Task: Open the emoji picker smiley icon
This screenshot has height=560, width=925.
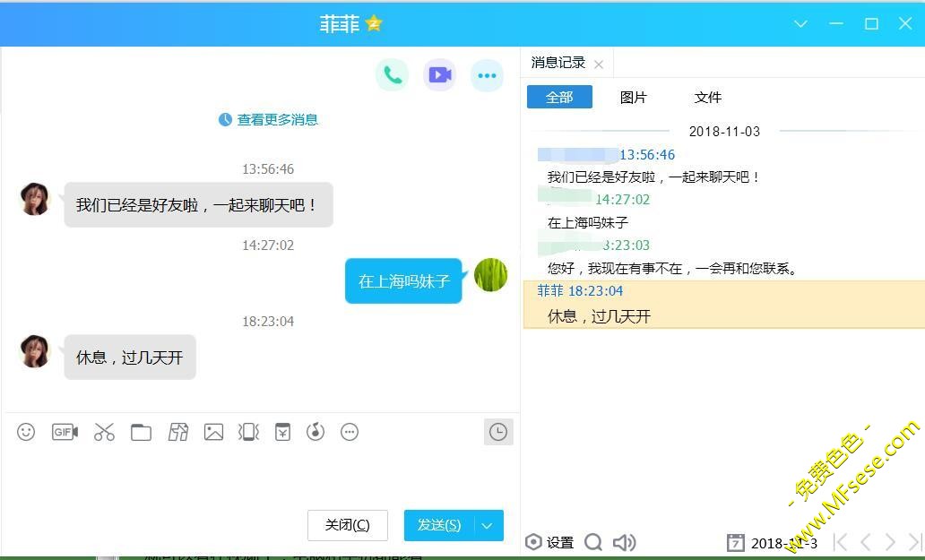Action: pyautogui.click(x=26, y=432)
